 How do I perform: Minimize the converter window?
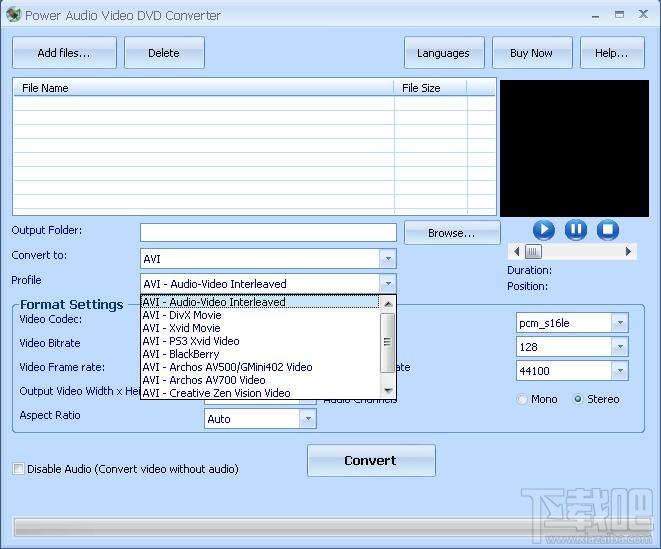pyautogui.click(x=595, y=16)
